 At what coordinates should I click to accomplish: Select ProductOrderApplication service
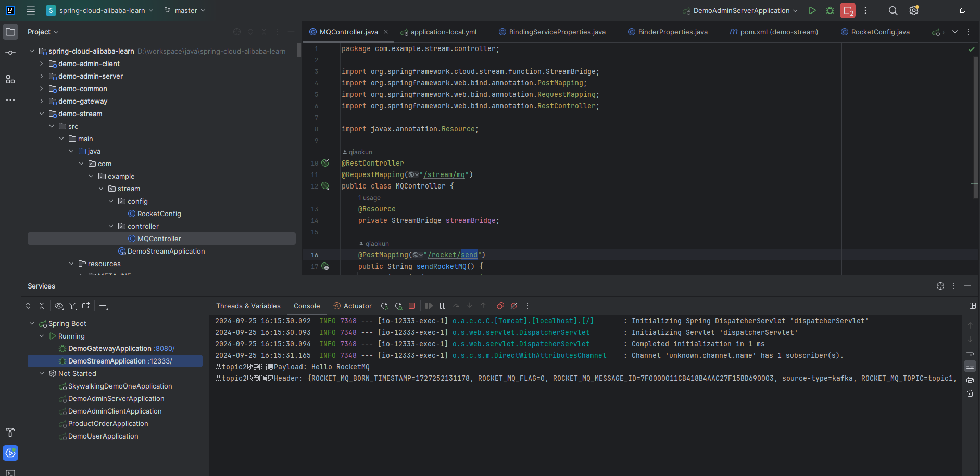click(x=108, y=423)
